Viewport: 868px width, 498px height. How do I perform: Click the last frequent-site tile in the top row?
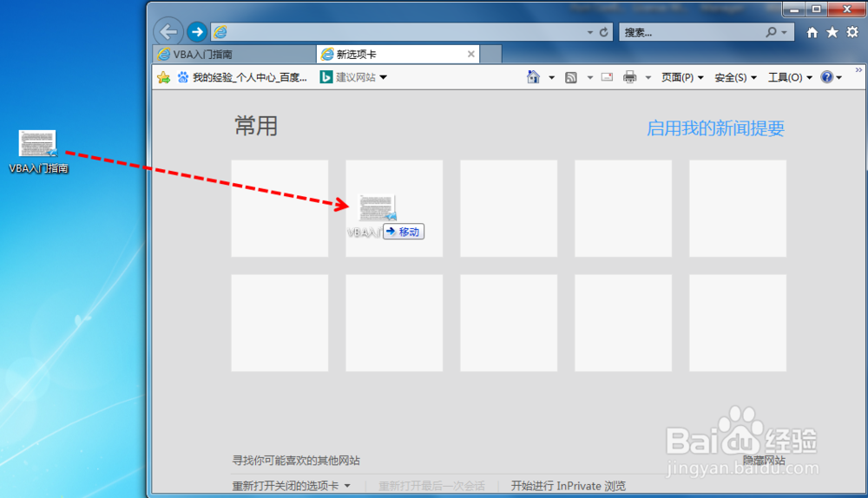(737, 208)
